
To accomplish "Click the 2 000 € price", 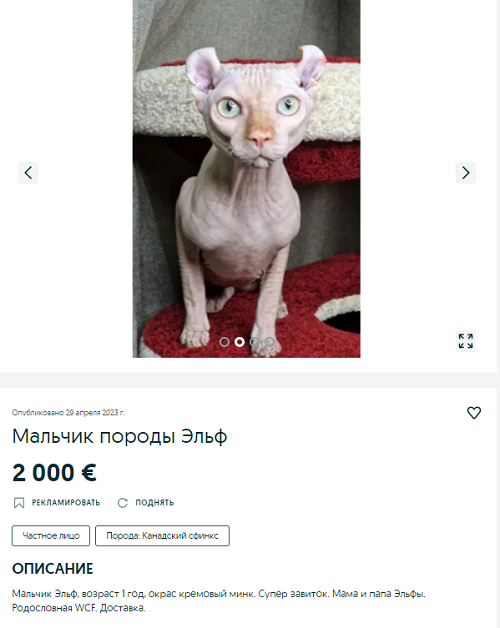I will click(x=54, y=473).
